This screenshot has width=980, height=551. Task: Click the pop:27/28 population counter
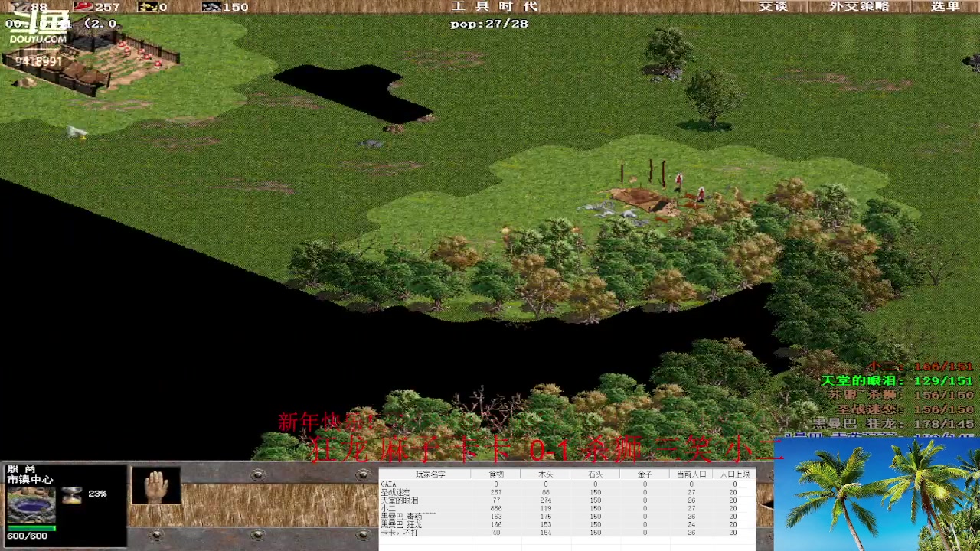(x=489, y=24)
